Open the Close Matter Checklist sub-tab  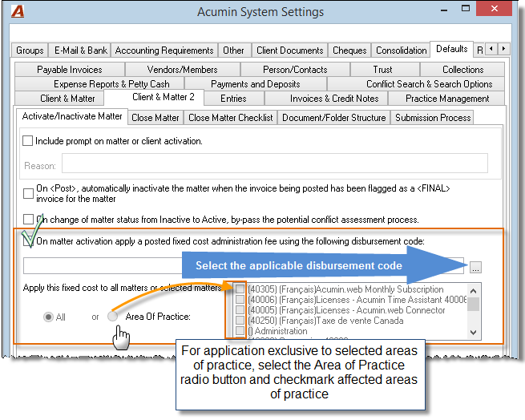coord(231,118)
